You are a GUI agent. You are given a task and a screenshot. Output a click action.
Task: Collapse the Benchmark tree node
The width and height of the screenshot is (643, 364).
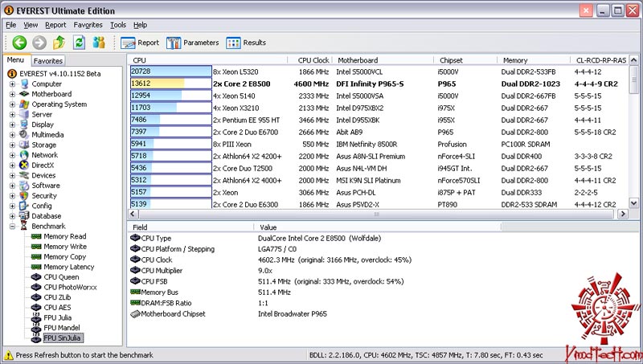12,227
